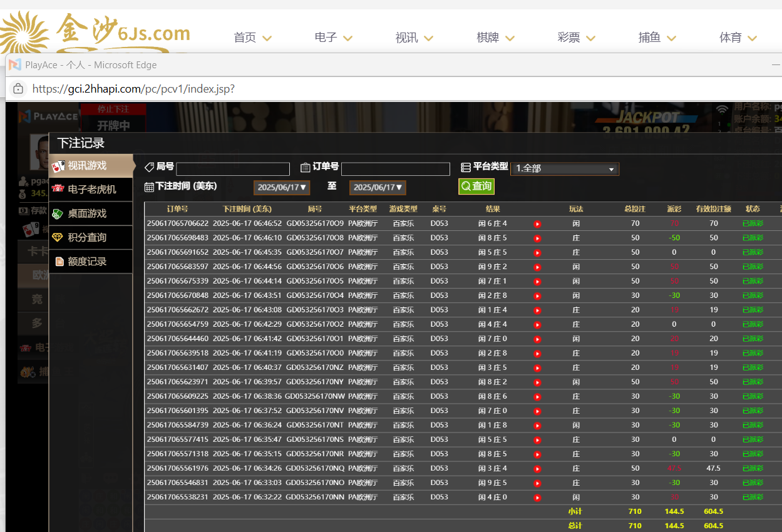
Task: Click the green 查询 search button
Action: pyautogui.click(x=476, y=187)
